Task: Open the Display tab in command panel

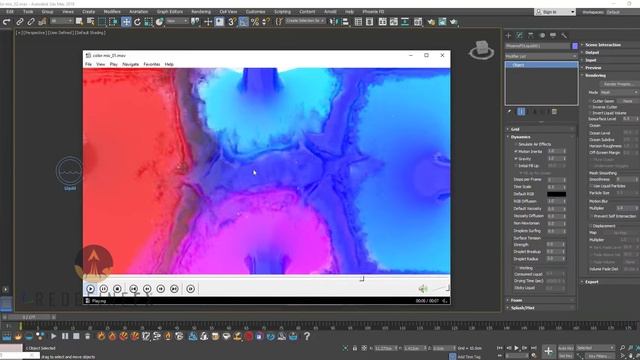Action: [553, 36]
